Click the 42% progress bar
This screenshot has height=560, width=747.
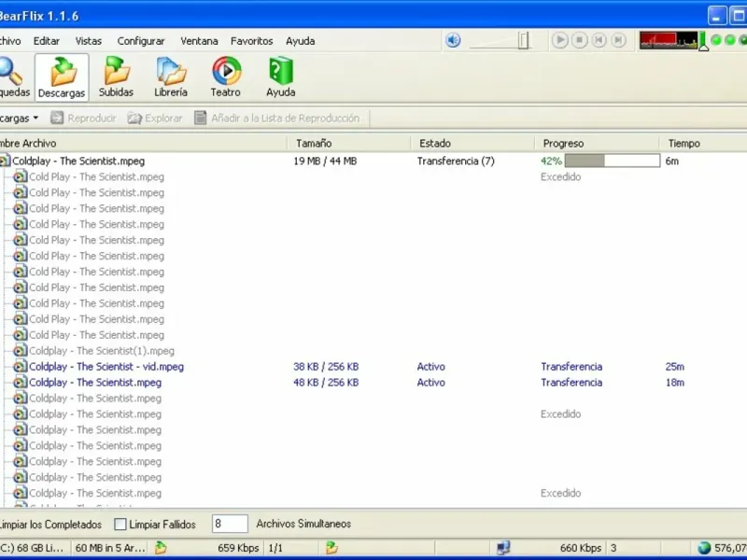pyautogui.click(x=613, y=161)
